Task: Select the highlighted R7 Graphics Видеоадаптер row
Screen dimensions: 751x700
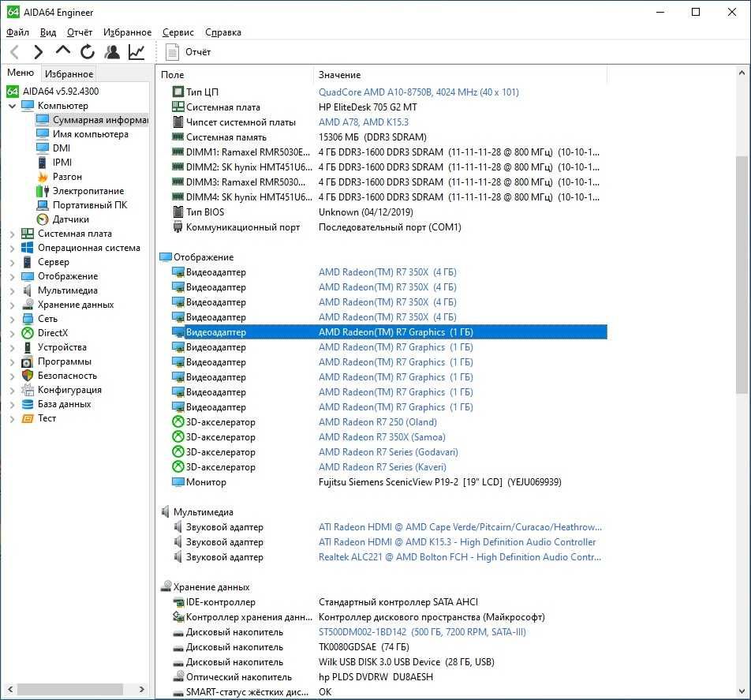Action: click(389, 332)
